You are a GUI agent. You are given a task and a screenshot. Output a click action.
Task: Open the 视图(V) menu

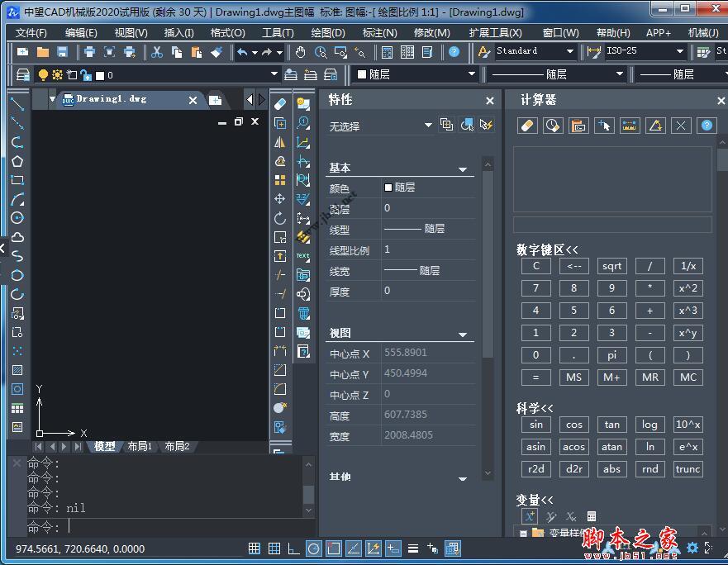tap(131, 33)
